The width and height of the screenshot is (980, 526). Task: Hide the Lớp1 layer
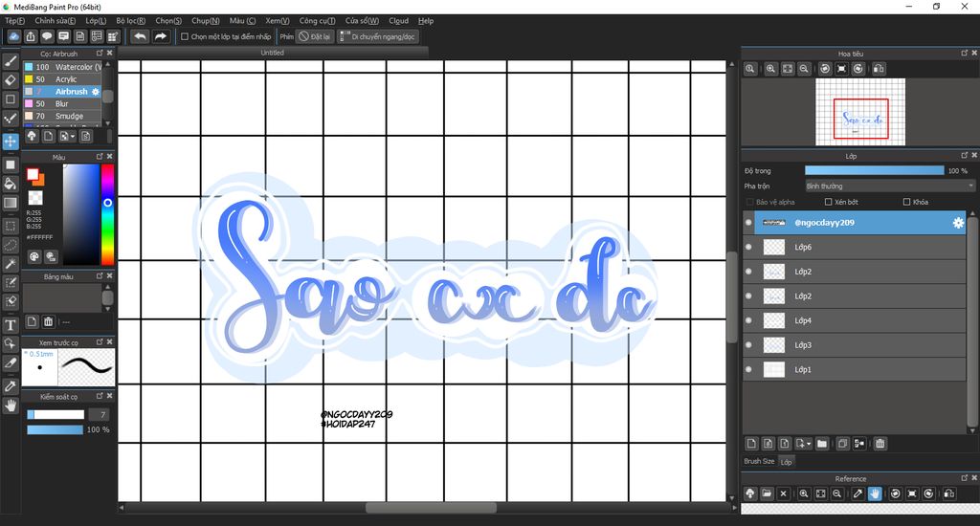[748, 369]
